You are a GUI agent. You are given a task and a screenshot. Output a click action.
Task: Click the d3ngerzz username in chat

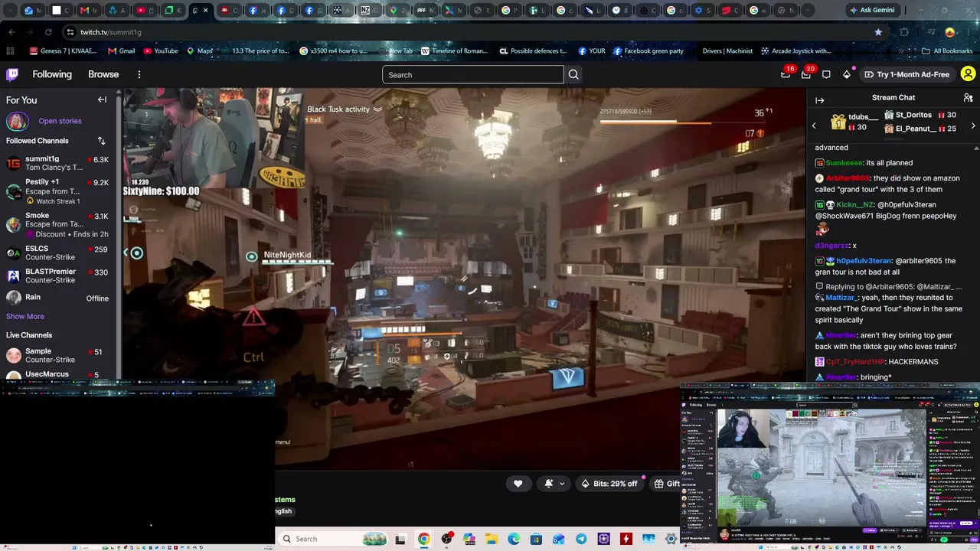pos(831,246)
